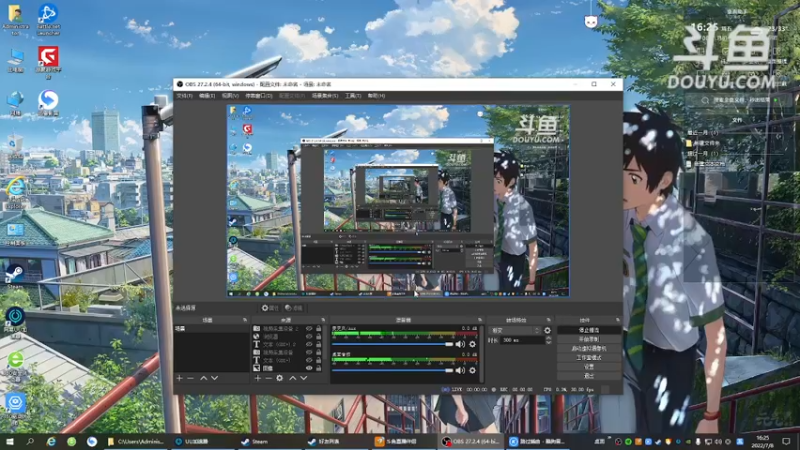800x450 pixels.
Task: Open 编辑(E) menu in OBS
Action: tap(207, 96)
